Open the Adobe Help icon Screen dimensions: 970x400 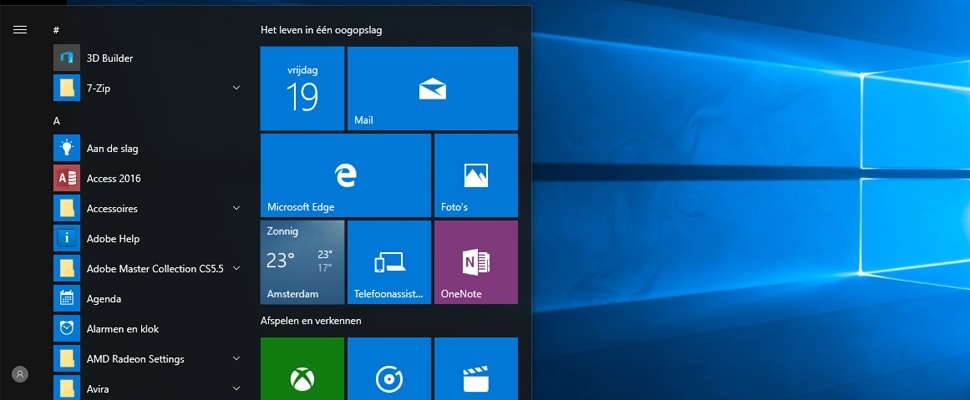67,239
